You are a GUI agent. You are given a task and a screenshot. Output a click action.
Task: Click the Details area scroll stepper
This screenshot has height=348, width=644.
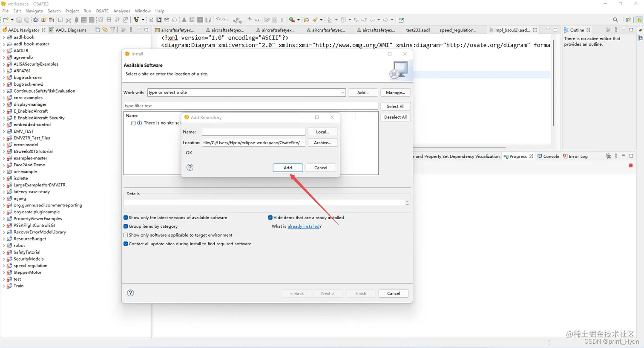(407, 203)
